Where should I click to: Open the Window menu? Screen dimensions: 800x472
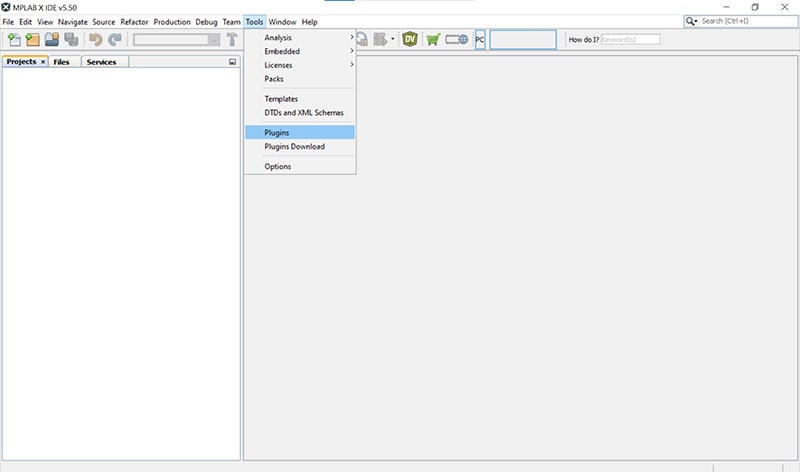click(282, 22)
